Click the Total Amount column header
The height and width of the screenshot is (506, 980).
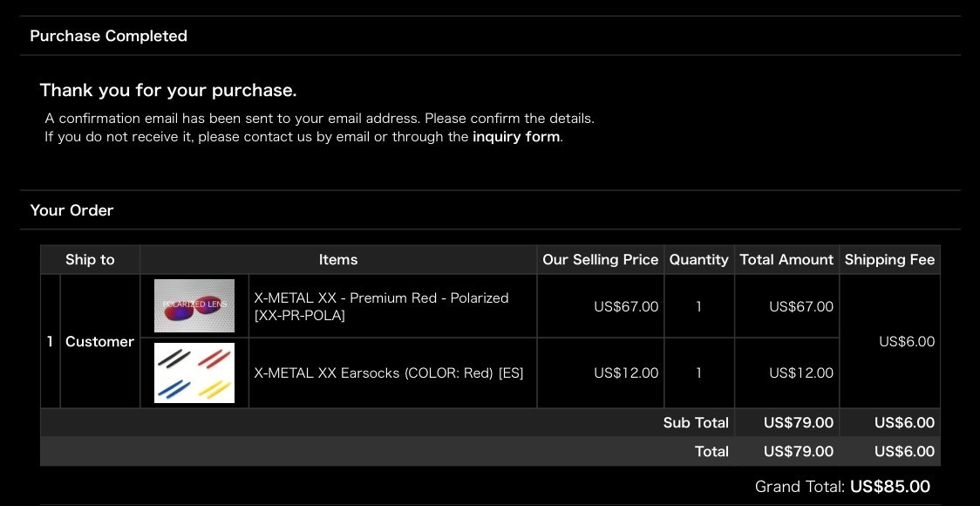(786, 259)
